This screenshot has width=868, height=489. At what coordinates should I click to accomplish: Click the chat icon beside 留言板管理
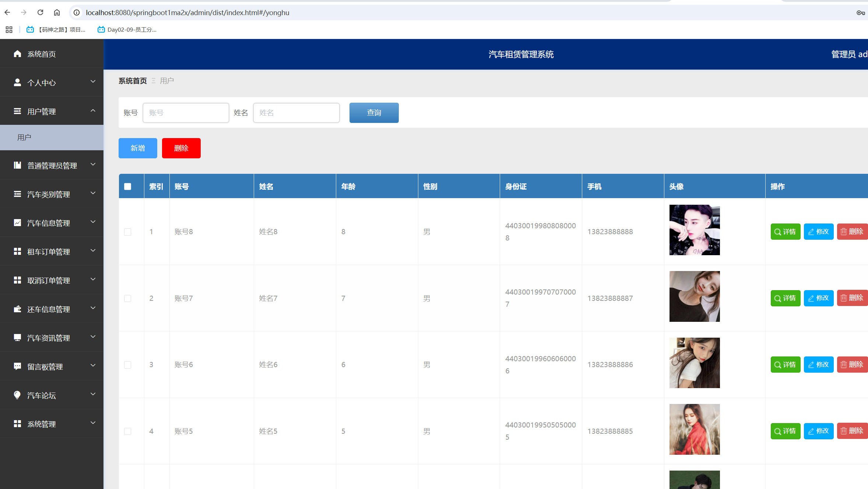17,366
